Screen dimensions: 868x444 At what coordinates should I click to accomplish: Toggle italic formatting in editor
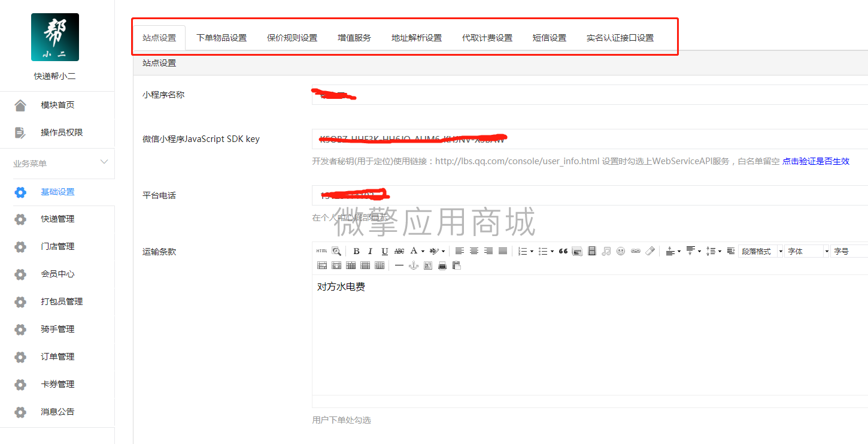[370, 251]
